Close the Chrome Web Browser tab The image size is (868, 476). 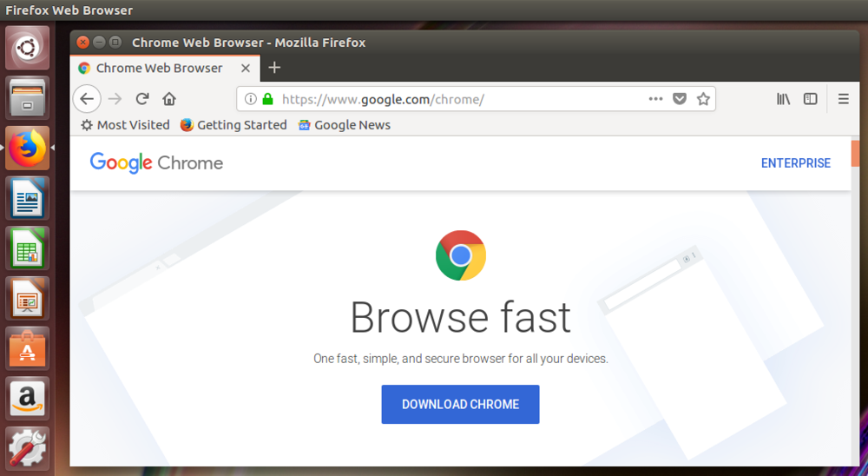(x=246, y=68)
